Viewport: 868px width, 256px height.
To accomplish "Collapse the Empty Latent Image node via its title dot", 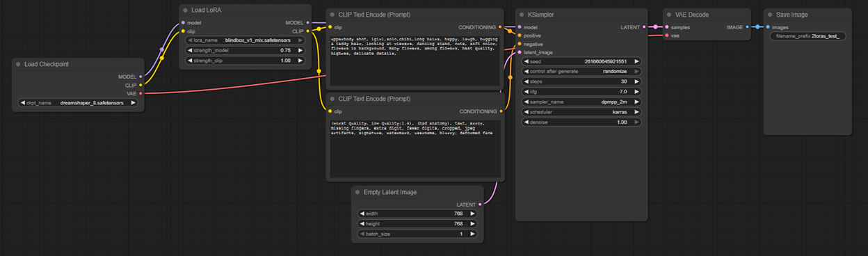I will [x=357, y=192].
